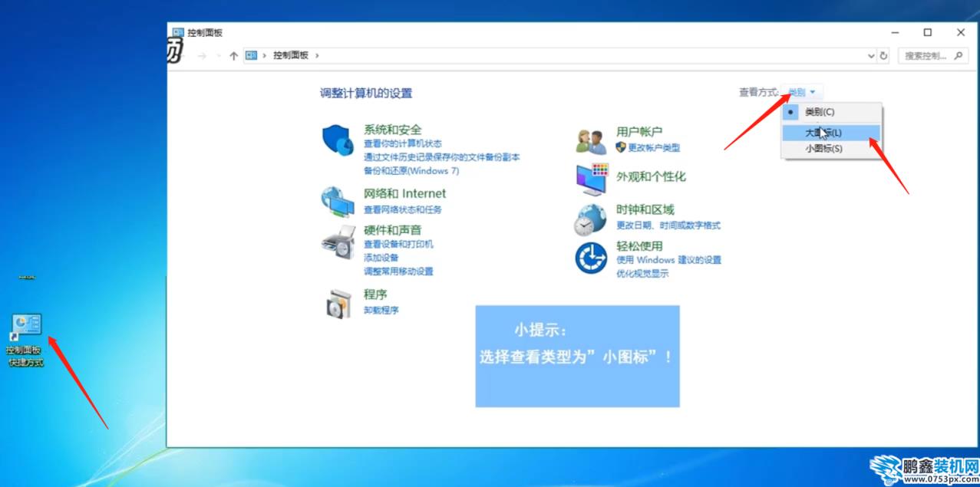Image resolution: width=980 pixels, height=487 pixels.
Task: Open the Network and Internet globe icon
Action: pos(337,202)
